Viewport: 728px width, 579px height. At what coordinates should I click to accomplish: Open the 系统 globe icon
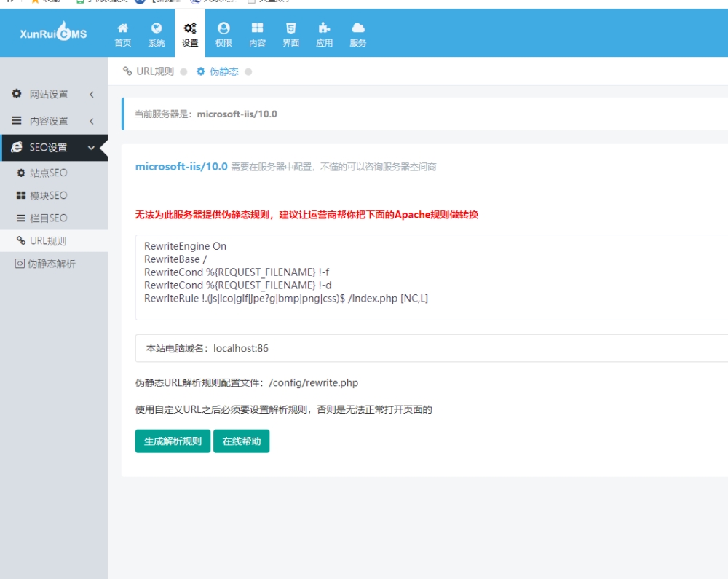157,28
